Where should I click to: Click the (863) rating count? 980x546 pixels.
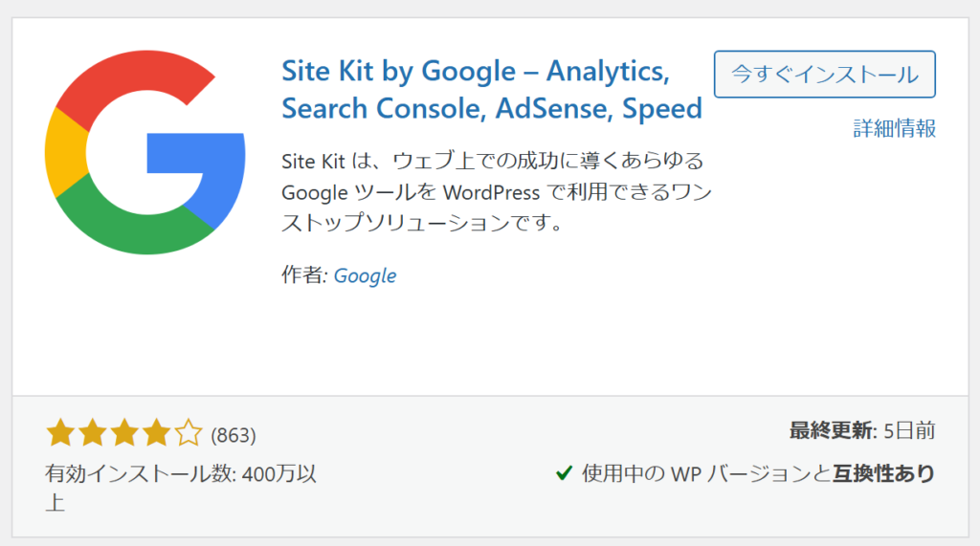click(x=234, y=436)
